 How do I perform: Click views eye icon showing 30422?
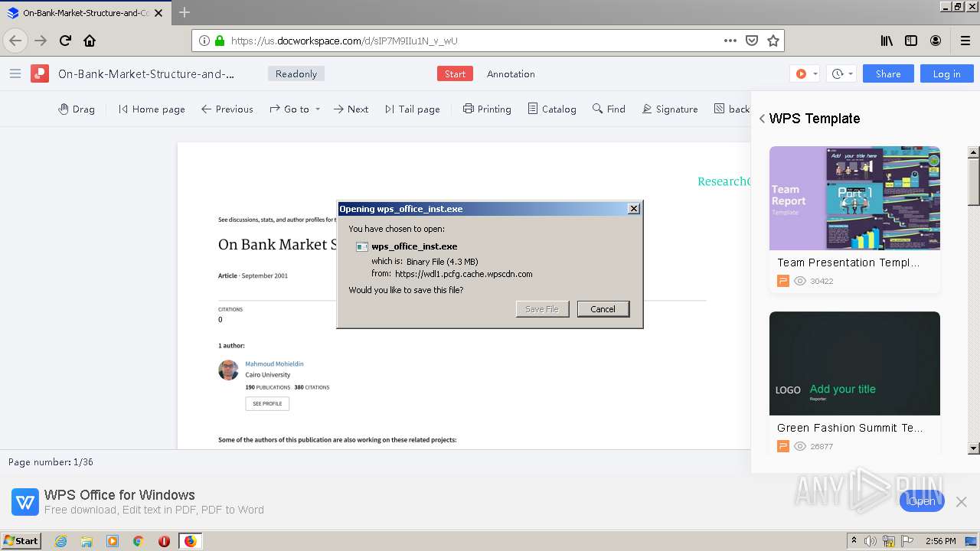click(800, 281)
